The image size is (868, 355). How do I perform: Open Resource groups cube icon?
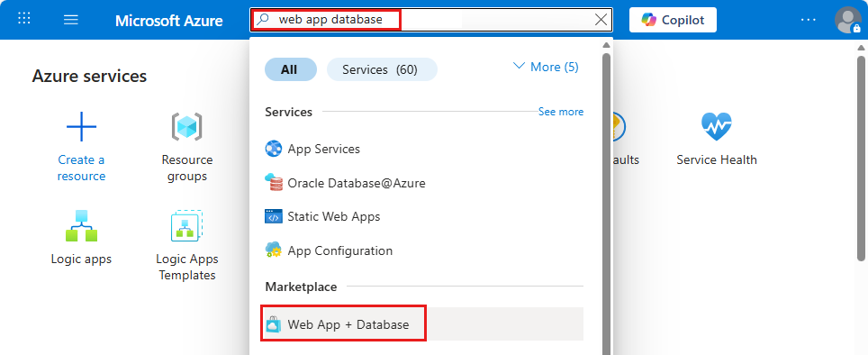(x=186, y=127)
